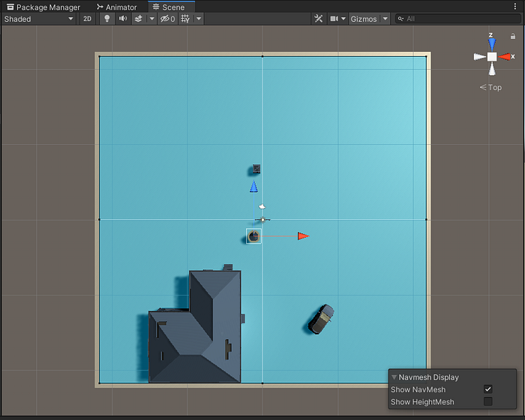This screenshot has height=420, width=525.
Task: Toggle the scene grid icon
Action: click(x=185, y=19)
